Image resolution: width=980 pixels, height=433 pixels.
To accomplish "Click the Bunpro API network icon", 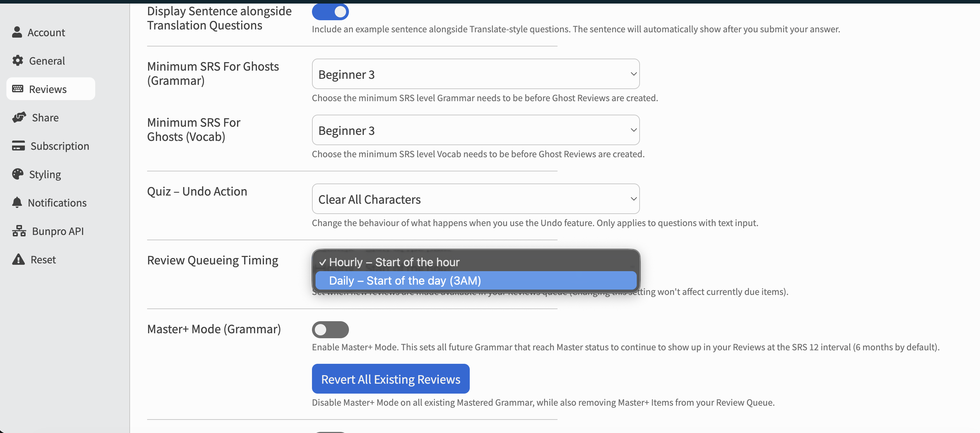I will [x=19, y=231].
